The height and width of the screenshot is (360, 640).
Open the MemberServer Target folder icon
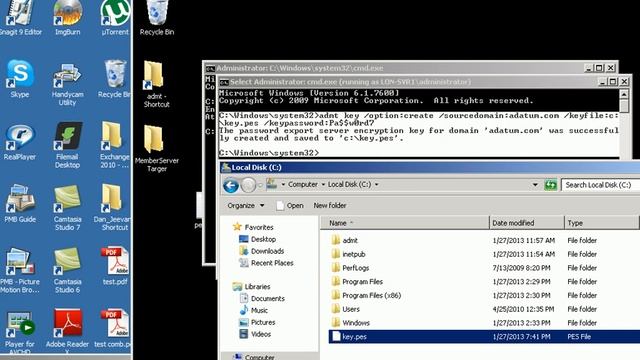[157, 148]
